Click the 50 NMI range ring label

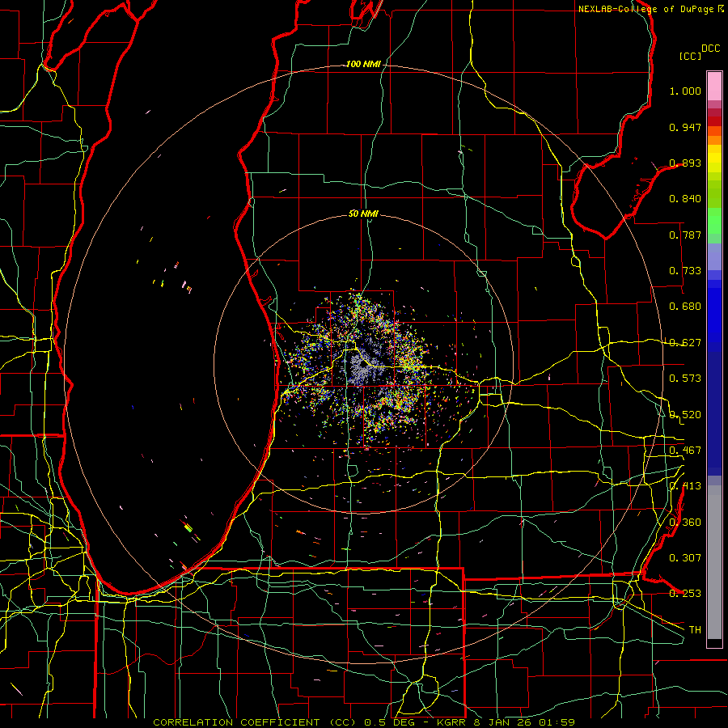click(x=363, y=214)
